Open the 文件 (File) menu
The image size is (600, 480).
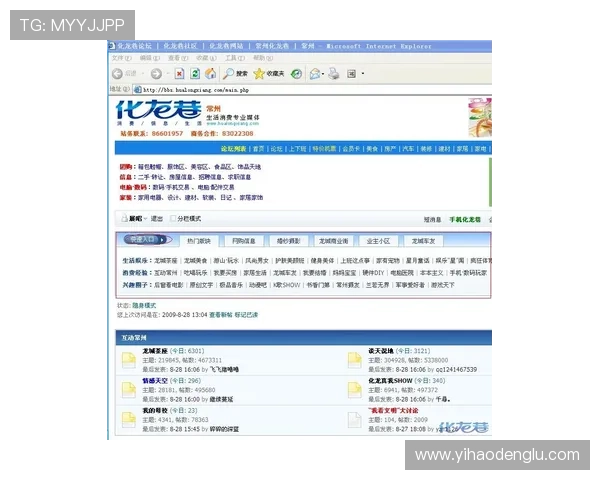[x=122, y=58]
